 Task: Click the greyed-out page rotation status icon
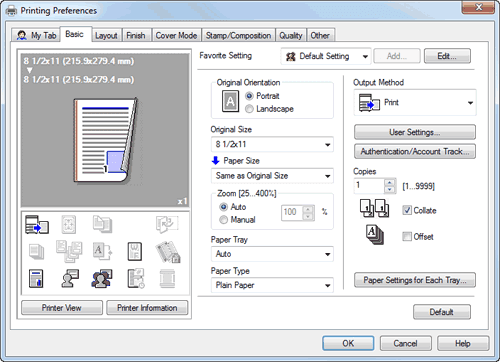click(167, 224)
